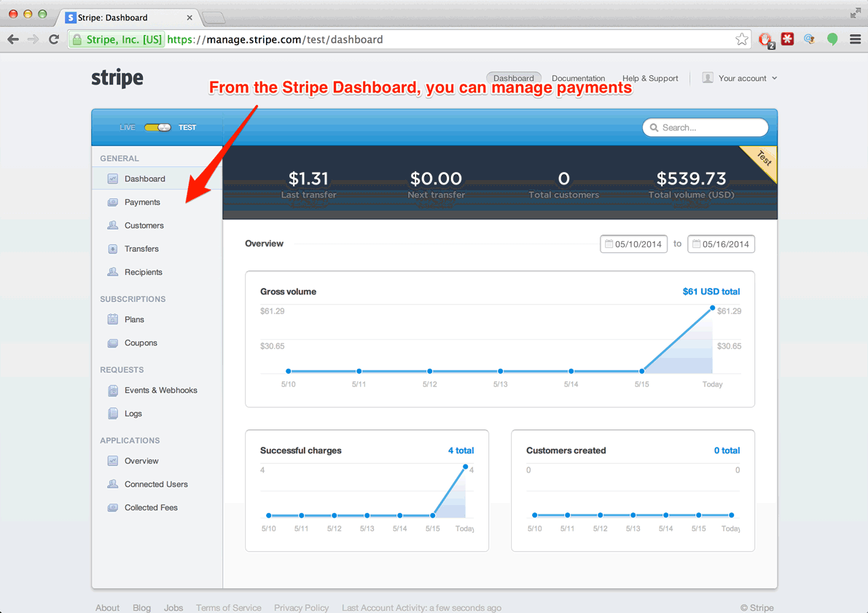Click the 0 total customers link
868x613 pixels.
(x=727, y=450)
